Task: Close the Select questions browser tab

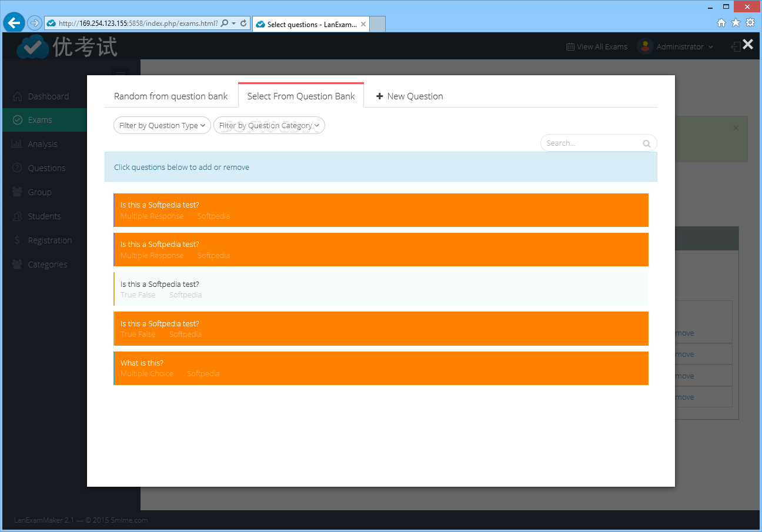Action: [363, 25]
